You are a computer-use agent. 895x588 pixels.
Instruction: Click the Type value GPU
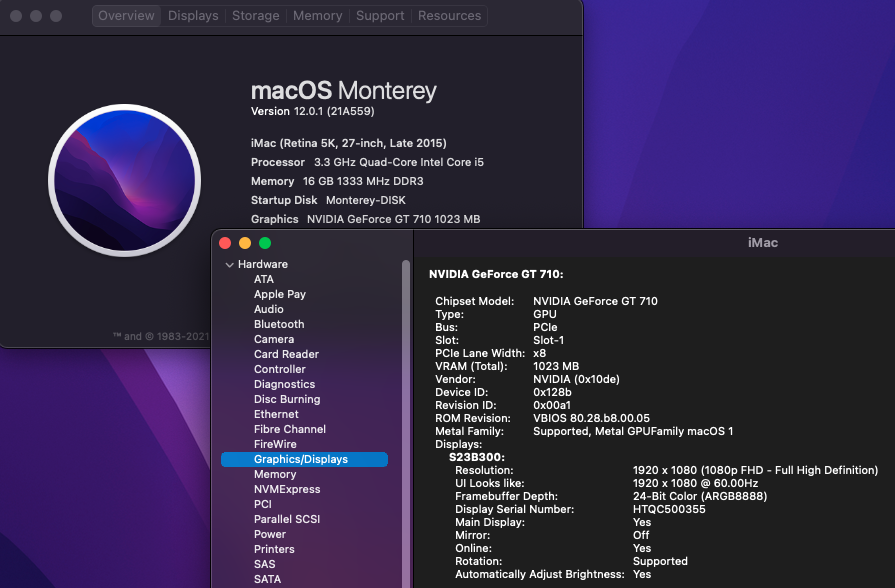point(545,314)
